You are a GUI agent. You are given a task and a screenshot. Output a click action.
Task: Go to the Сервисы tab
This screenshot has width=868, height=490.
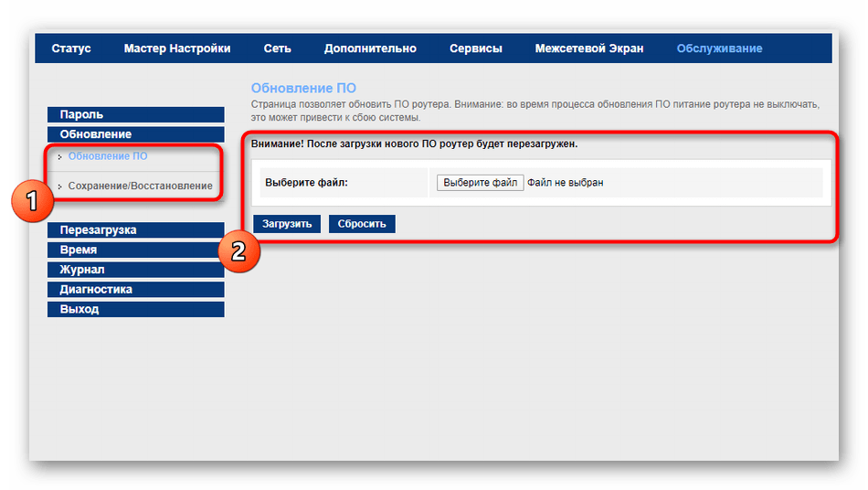pos(475,48)
